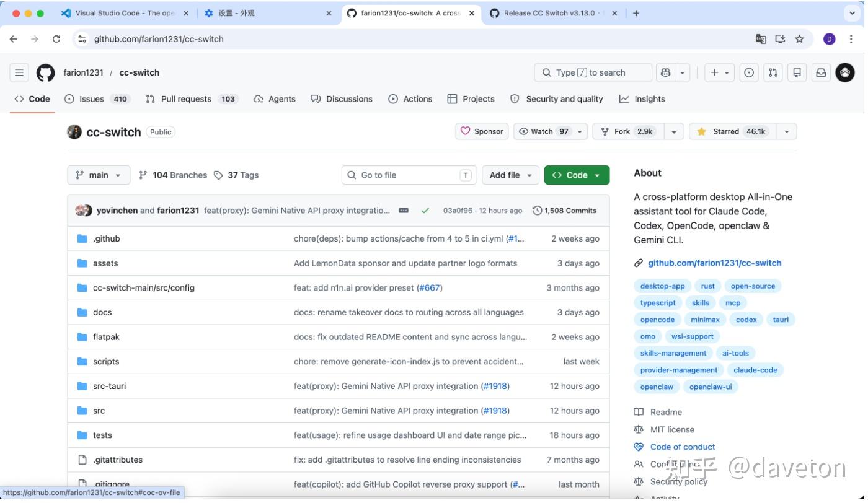Click the Go to file search field

[409, 175]
